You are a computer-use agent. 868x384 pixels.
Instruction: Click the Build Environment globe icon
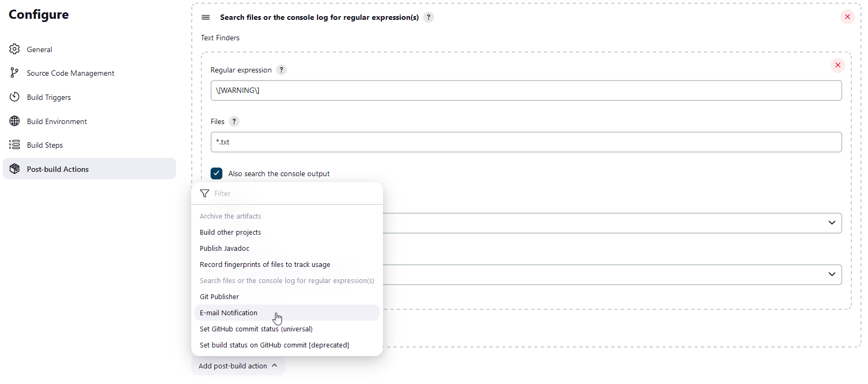15,121
